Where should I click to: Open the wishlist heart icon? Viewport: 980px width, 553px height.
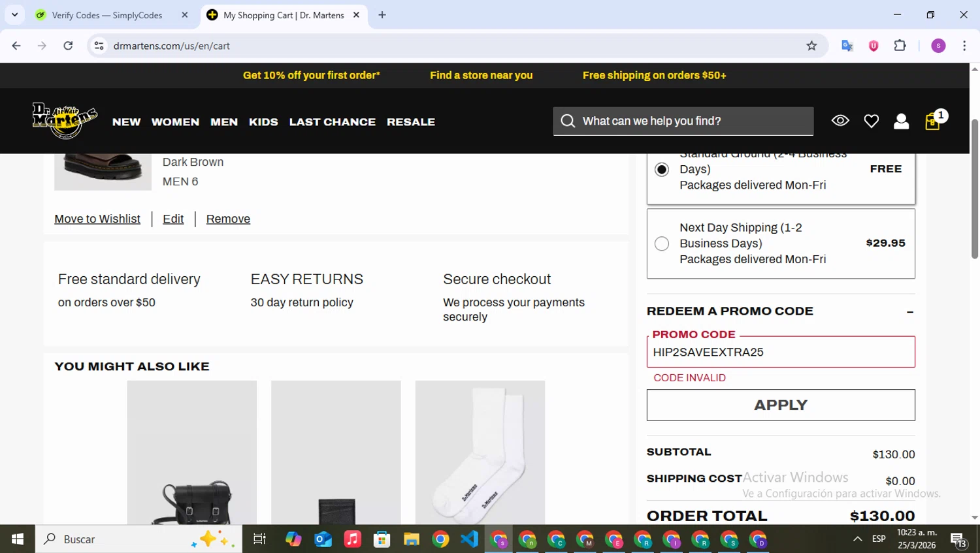click(871, 121)
